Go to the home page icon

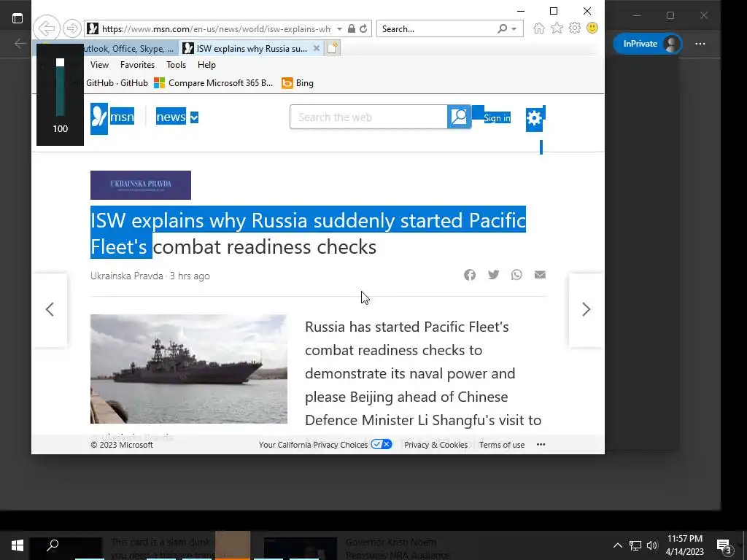[539, 28]
